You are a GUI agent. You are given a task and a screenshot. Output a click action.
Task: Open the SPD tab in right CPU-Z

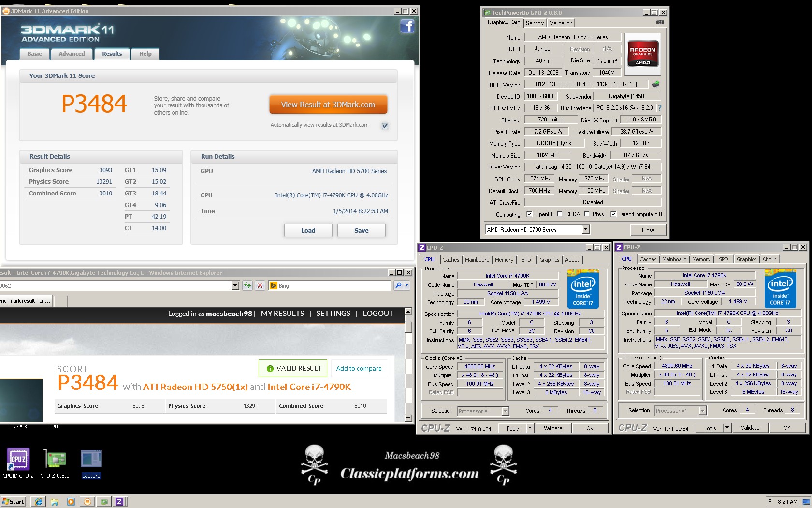[724, 259]
